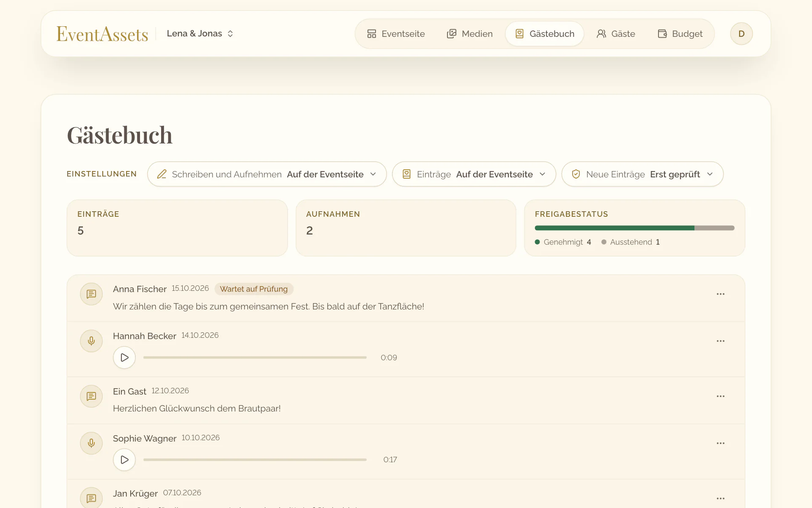Viewport: 812px width, 508px height.
Task: Click the pencil icon in Schreiben und Aufnehmen
Action: point(162,174)
